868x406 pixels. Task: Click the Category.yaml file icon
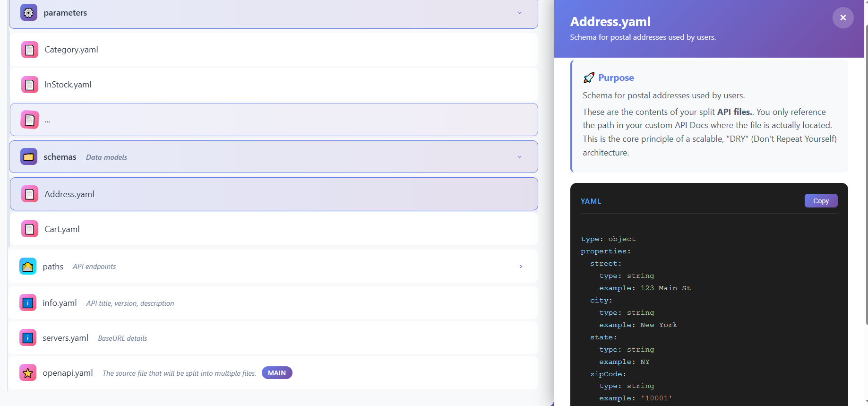coord(30,50)
